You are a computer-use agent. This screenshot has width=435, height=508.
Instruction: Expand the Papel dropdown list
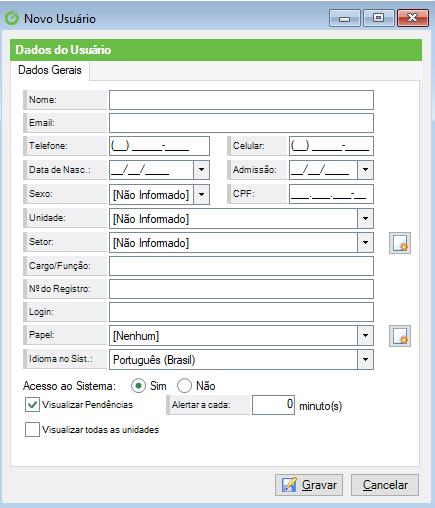tap(365, 335)
